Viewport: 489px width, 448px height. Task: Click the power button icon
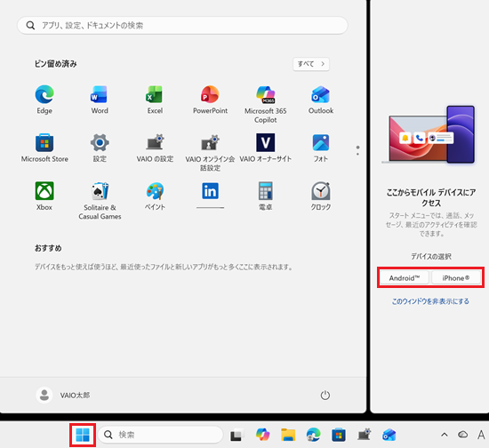point(325,395)
